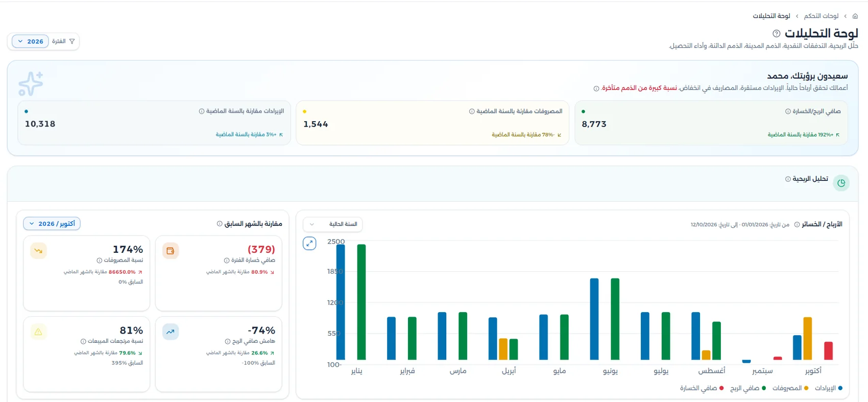Screen dimensions: 868x402
Task: Click the home icon in the breadcrumb
Action: (x=855, y=16)
